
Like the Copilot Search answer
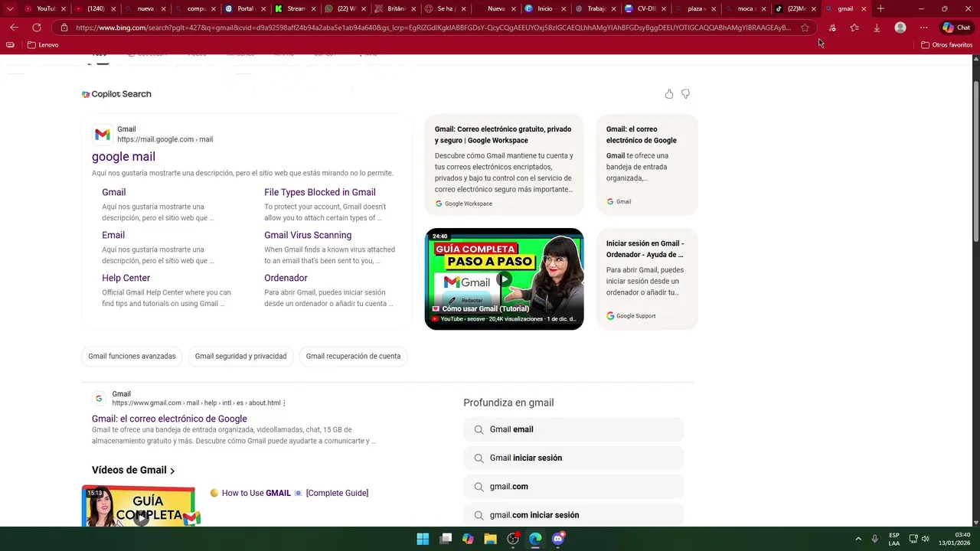[669, 94]
